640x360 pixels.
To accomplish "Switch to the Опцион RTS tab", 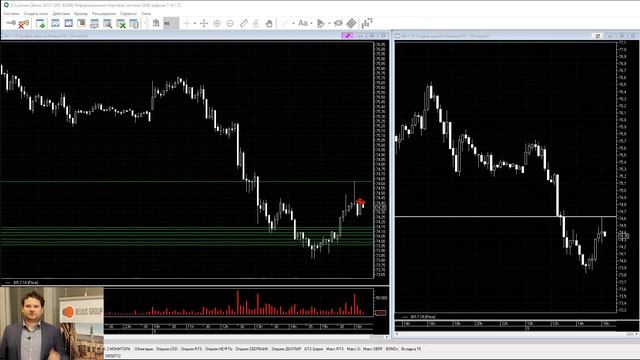I will coord(191,349).
